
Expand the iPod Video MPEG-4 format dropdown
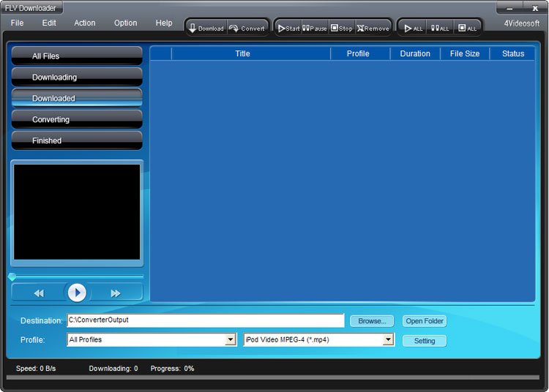[388, 339]
